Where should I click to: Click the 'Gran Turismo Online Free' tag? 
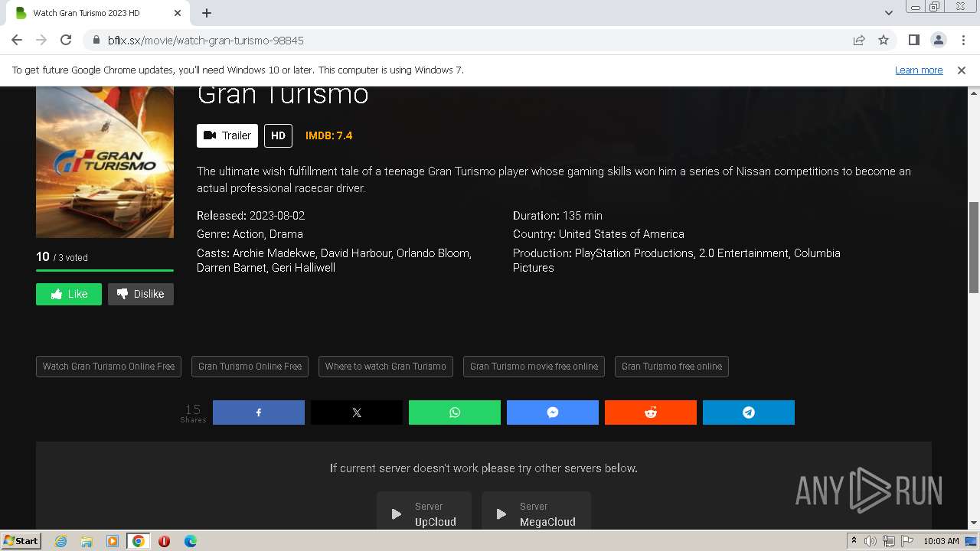pos(250,367)
